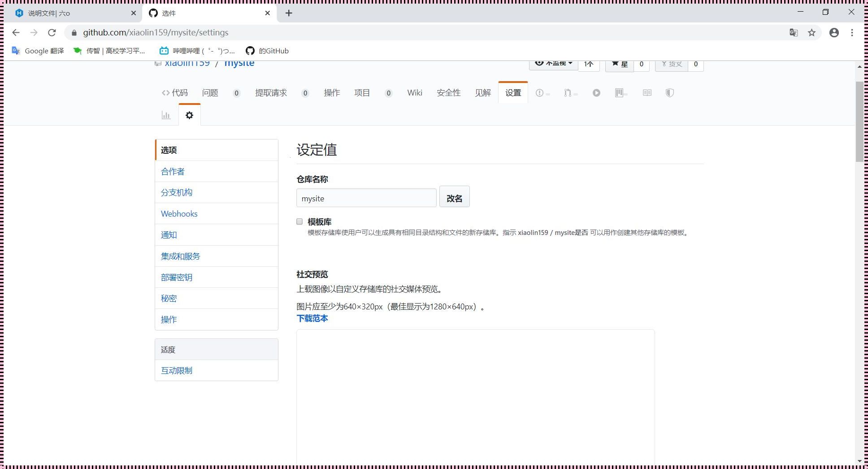Image resolution: width=868 pixels, height=469 pixels.
Task: Open 集成和服务 in the sidebar
Action: tap(217, 256)
